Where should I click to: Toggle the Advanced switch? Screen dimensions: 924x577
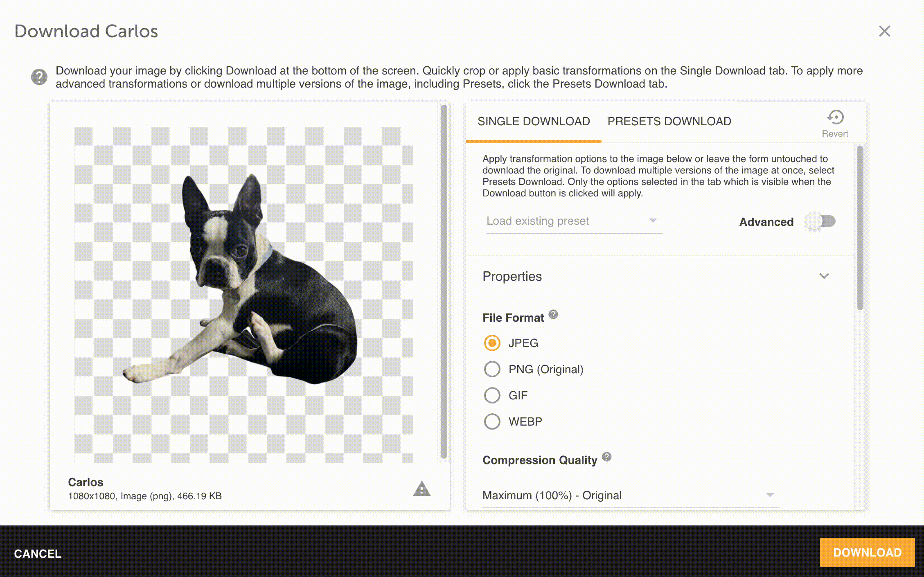click(x=820, y=221)
